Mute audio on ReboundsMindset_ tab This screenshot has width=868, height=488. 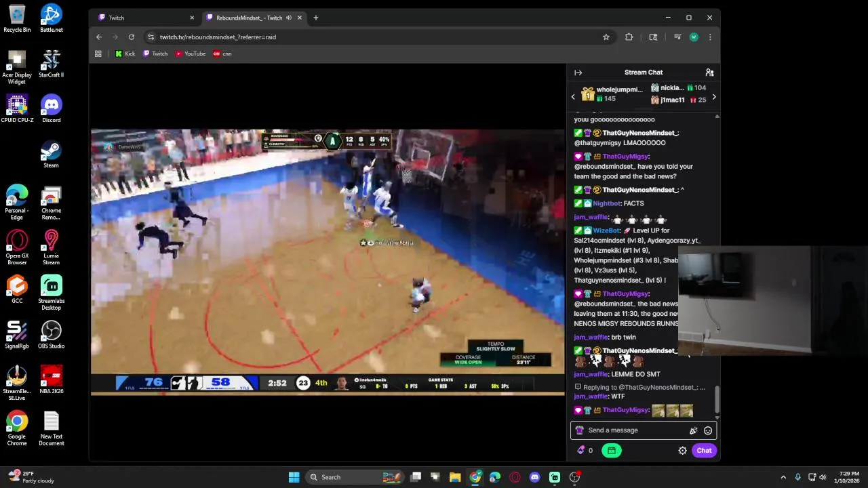[289, 18]
